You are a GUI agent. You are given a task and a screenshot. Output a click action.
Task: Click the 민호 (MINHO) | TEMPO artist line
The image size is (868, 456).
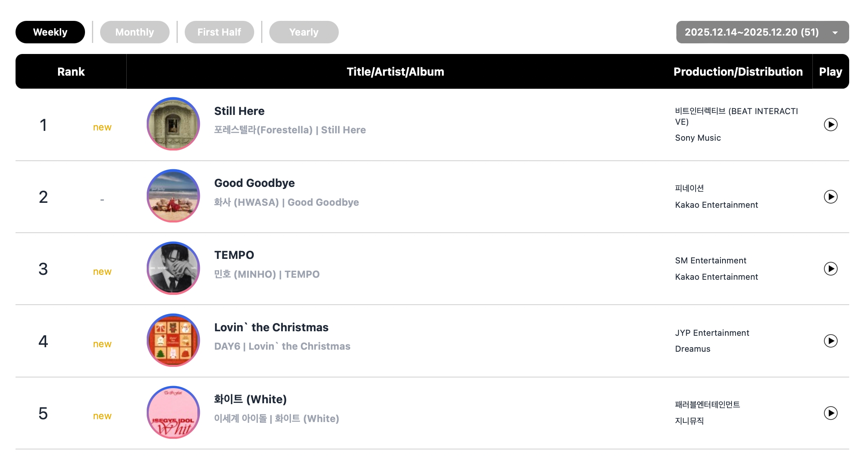[266, 274]
